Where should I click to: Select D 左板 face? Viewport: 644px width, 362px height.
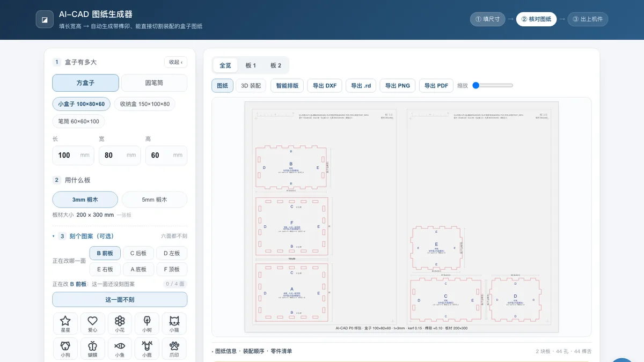click(x=172, y=253)
